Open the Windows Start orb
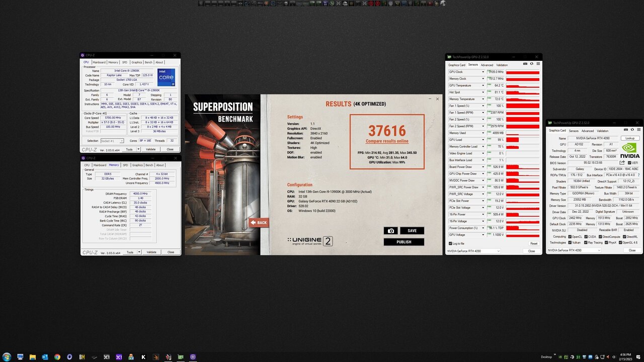Image resolution: width=644 pixels, height=362 pixels. (7, 357)
